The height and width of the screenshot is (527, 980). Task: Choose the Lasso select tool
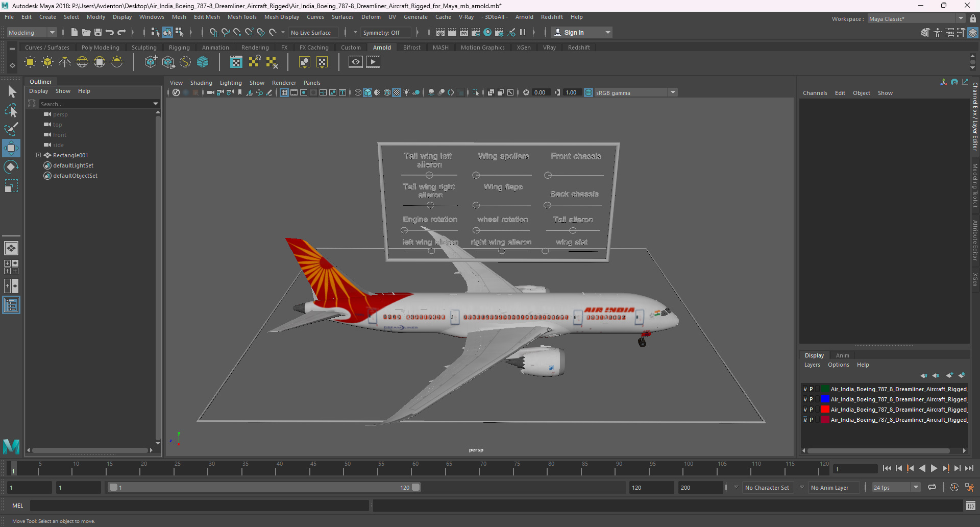[x=11, y=110]
